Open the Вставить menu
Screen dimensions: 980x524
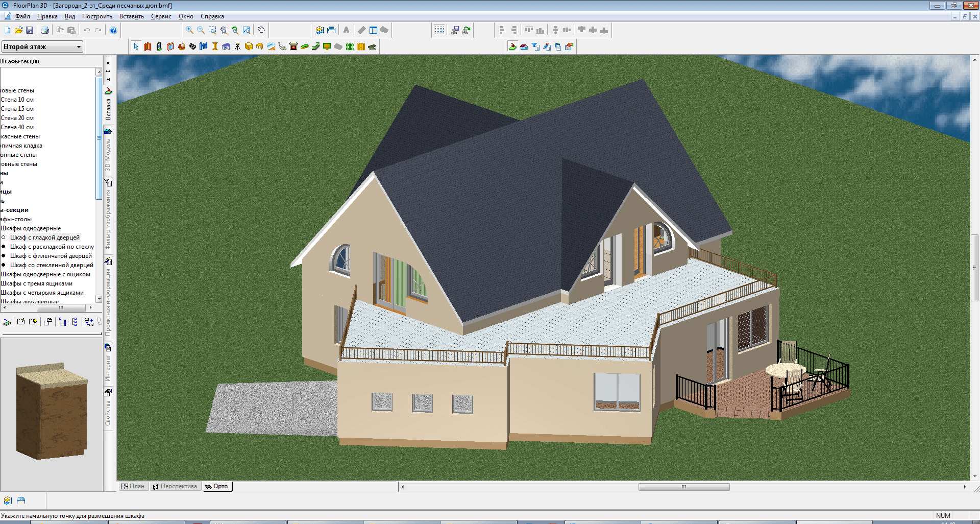132,16
